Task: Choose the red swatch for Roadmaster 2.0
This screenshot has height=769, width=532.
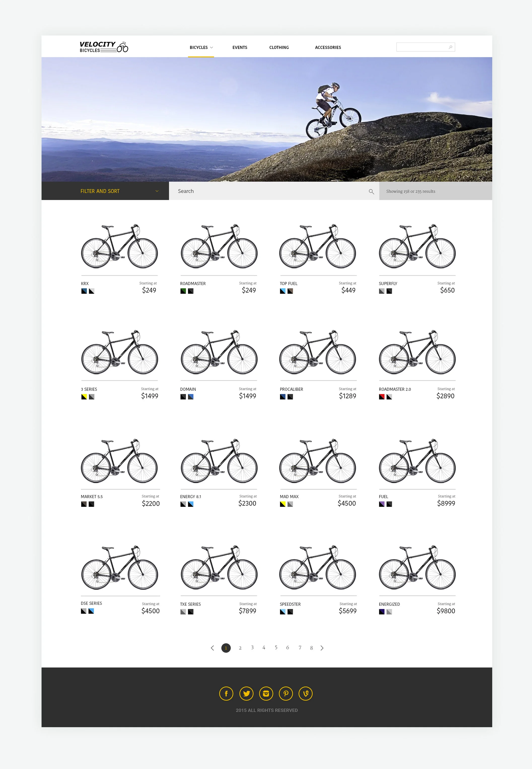Action: click(382, 397)
